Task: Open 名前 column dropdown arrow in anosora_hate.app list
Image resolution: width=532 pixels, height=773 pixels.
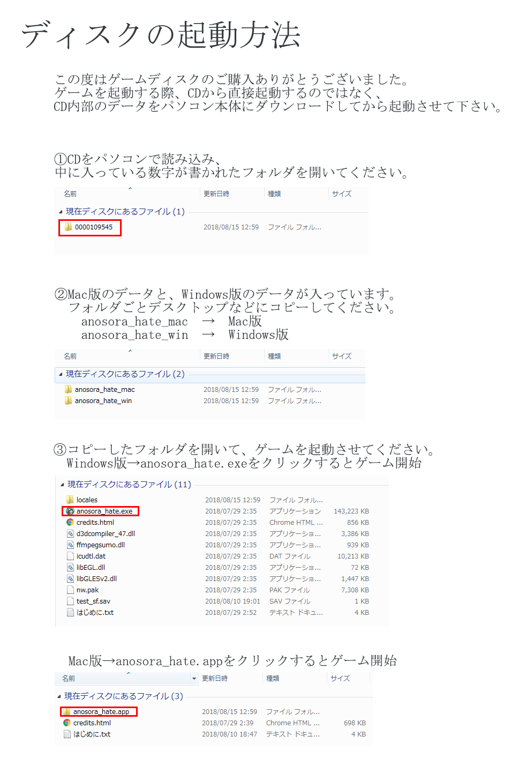Action: pos(194,679)
